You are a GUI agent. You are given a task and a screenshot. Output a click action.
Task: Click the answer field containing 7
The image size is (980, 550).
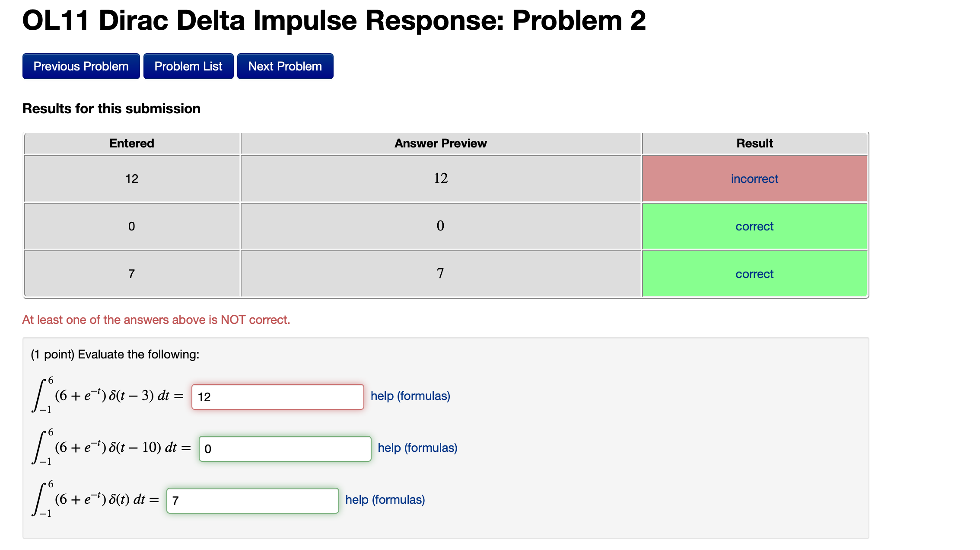(x=253, y=500)
